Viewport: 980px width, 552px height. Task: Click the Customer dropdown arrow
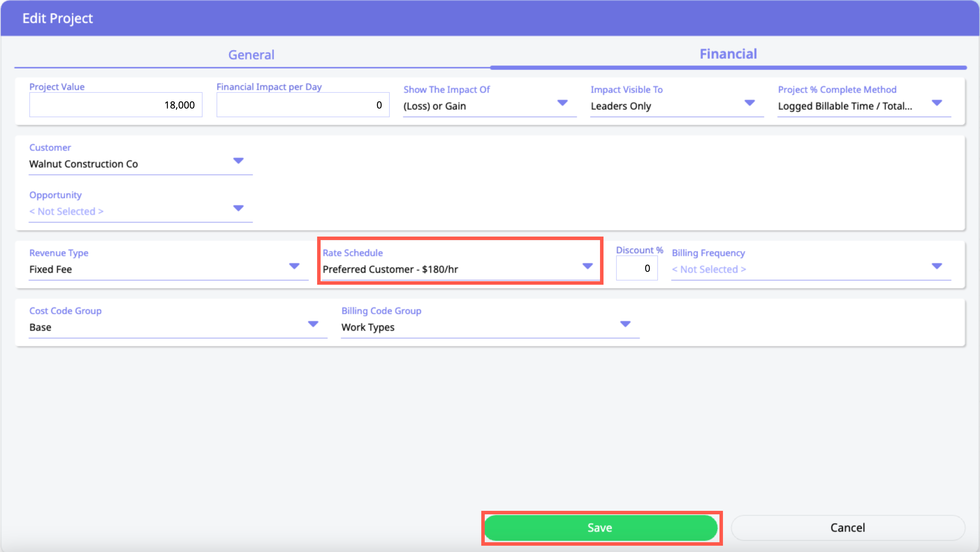pyautogui.click(x=238, y=161)
